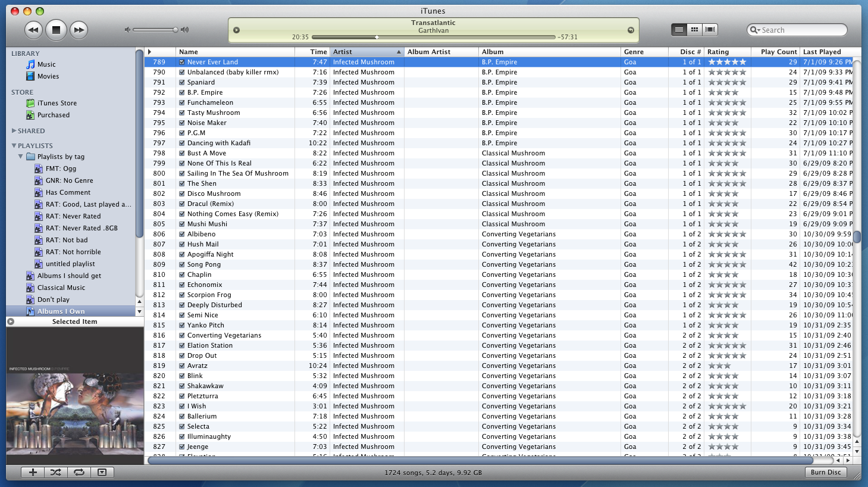Image resolution: width=868 pixels, height=487 pixels.
Task: Collapse the PLAYLISTS sidebar section
Action: click(14, 146)
